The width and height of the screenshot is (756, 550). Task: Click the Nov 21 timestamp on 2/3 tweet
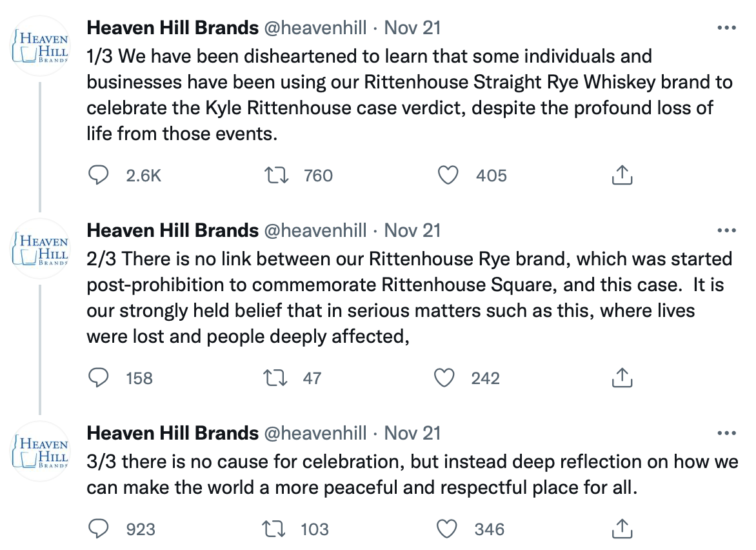point(413,230)
